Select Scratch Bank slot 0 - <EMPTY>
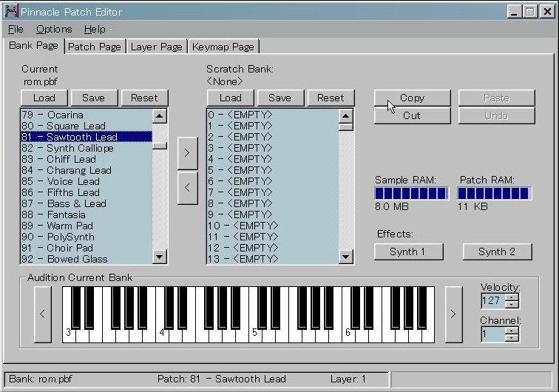 (x=272, y=115)
